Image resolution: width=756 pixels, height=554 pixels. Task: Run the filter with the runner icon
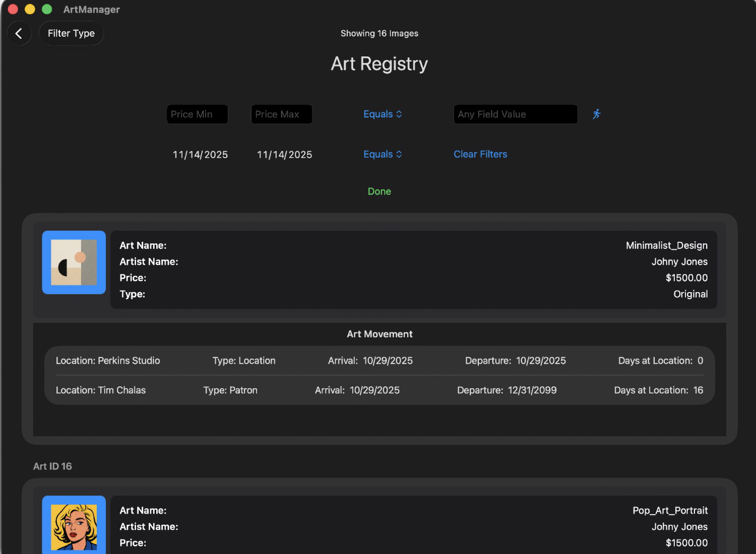[596, 114]
